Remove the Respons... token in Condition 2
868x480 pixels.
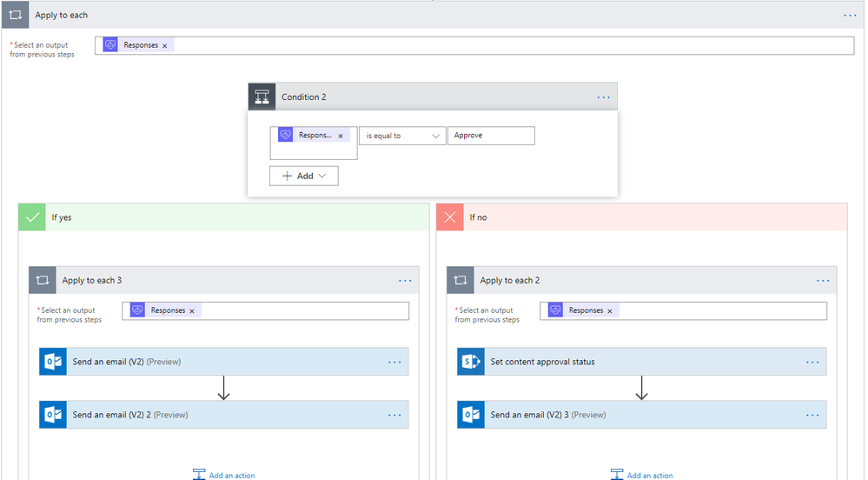[x=341, y=136]
